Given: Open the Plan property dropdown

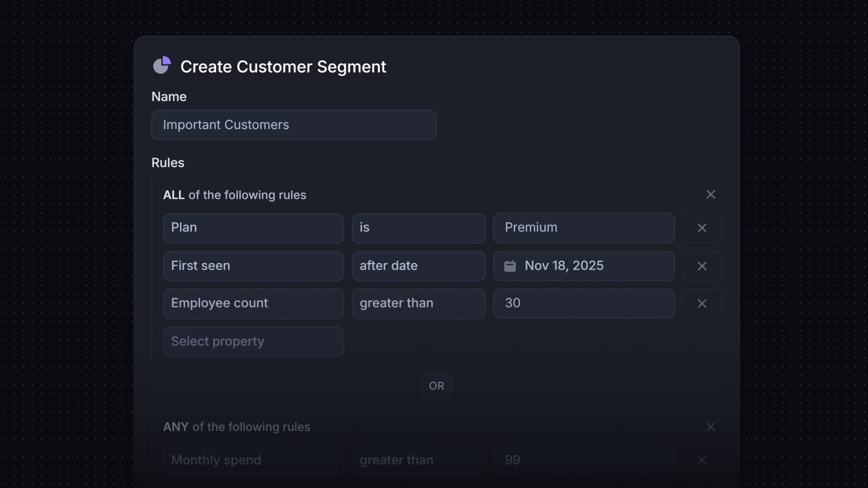Looking at the screenshot, I should click(253, 228).
